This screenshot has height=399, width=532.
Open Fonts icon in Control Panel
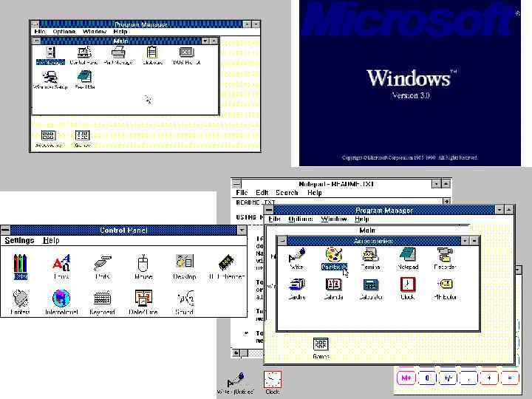click(61, 267)
